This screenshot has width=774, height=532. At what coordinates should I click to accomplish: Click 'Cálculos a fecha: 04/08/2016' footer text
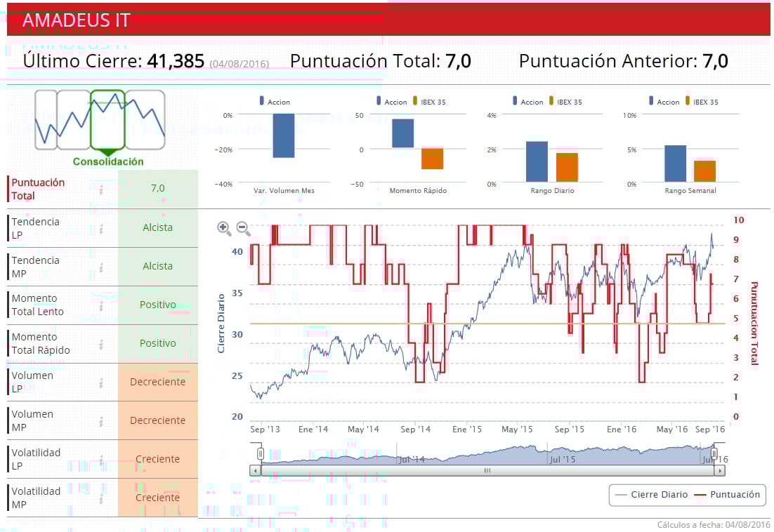714,524
